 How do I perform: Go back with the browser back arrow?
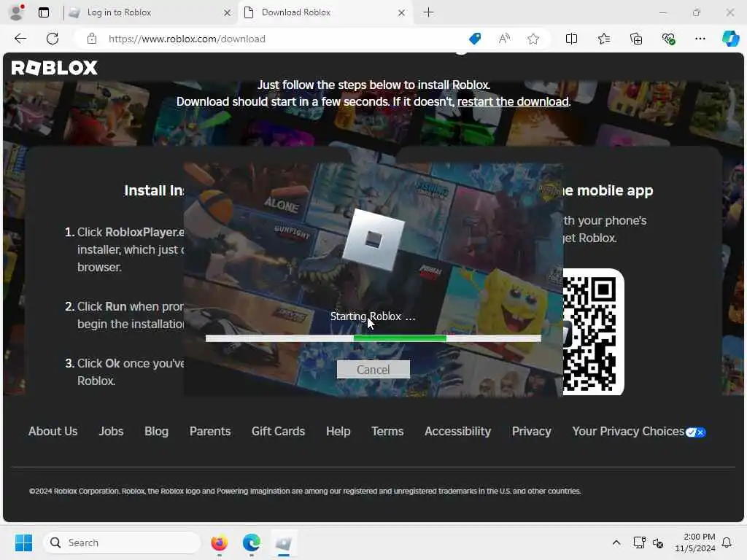20,39
